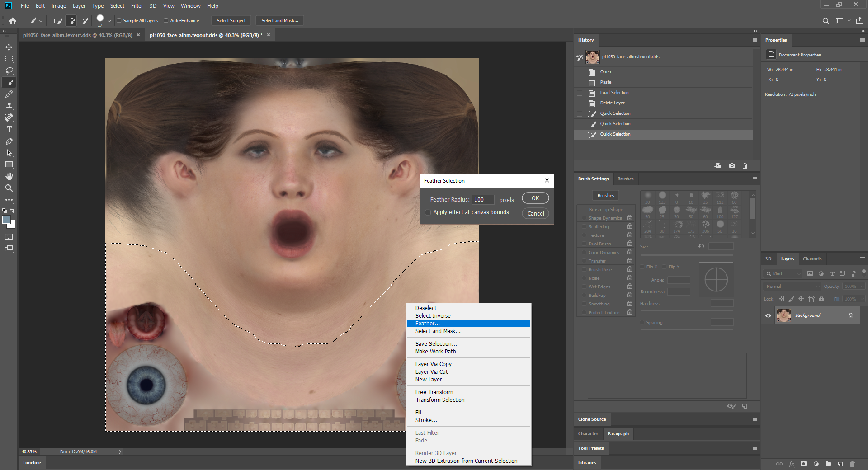
Task: Select the Quick Selection tool in toolbox
Action: pos(9,82)
